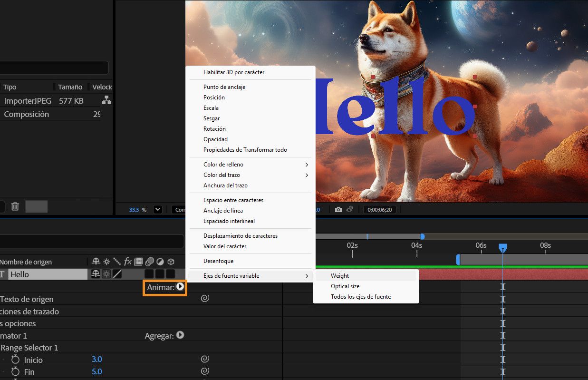
Task: Select Sesgar from the Animar menu
Action: click(x=250, y=118)
